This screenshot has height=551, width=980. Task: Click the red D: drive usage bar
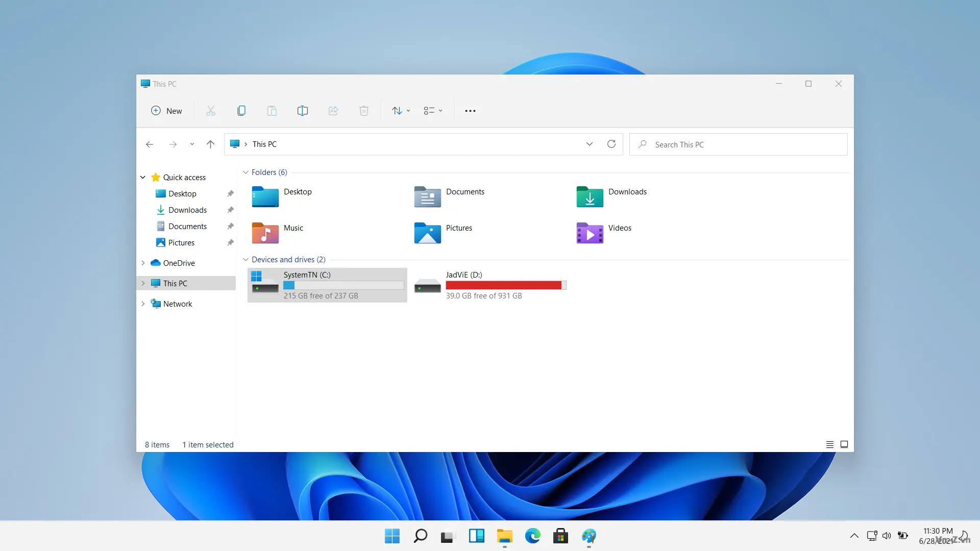(506, 286)
